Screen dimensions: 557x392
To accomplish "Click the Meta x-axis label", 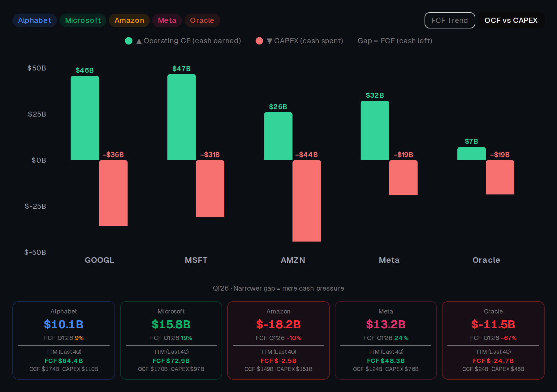I will [x=389, y=260].
